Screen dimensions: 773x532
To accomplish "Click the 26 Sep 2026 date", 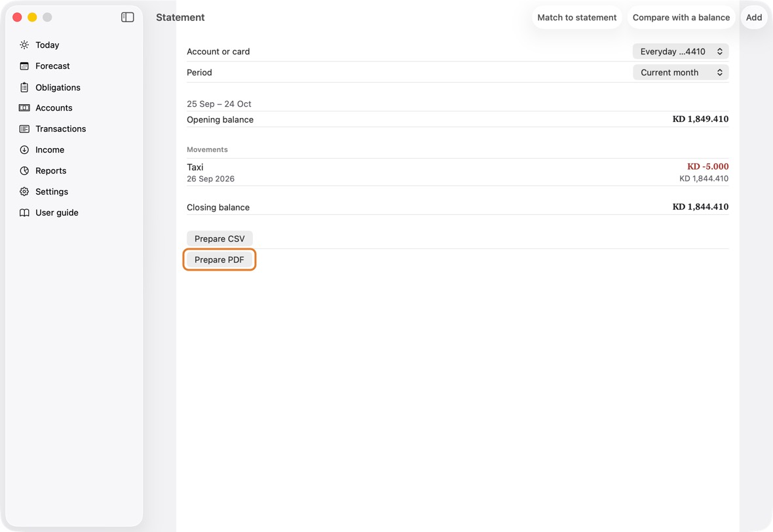I will tap(210, 179).
